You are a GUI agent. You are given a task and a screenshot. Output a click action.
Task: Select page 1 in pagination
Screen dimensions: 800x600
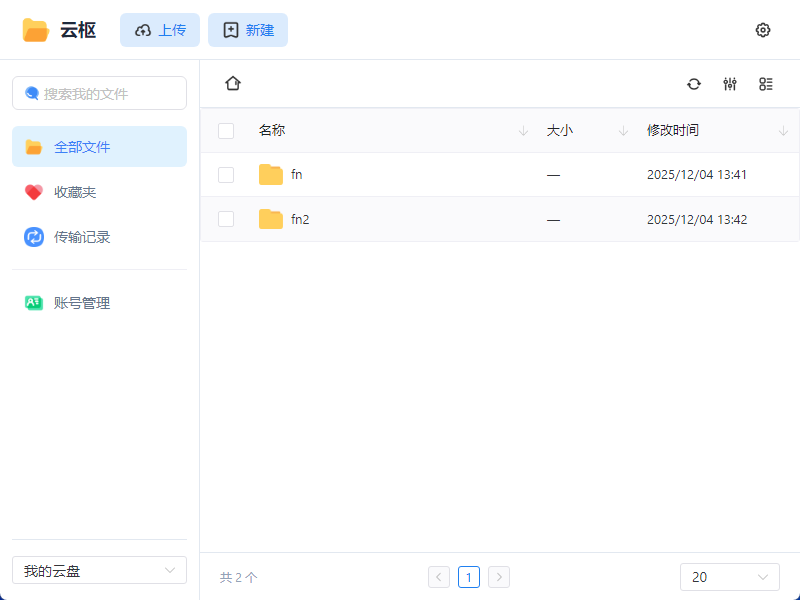(469, 577)
